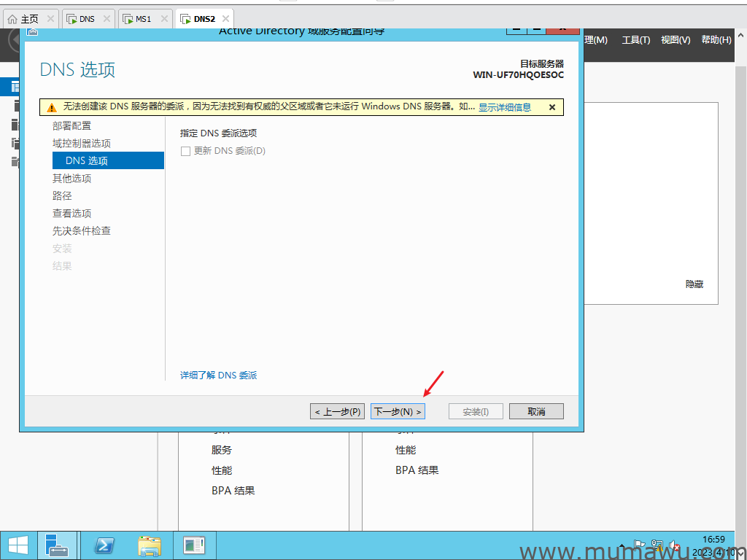Click the yellow warning triangle icon
Screen dimensions: 747x560
(51, 107)
